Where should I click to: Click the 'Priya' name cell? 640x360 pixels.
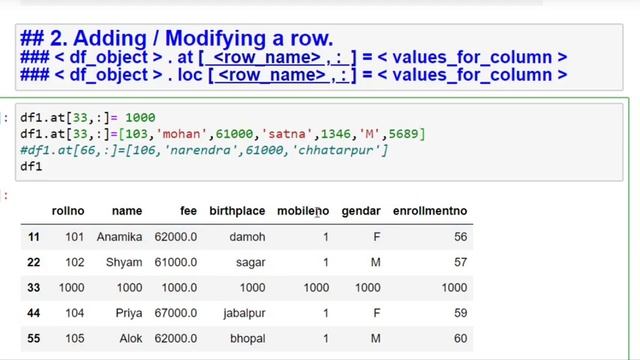point(129,313)
